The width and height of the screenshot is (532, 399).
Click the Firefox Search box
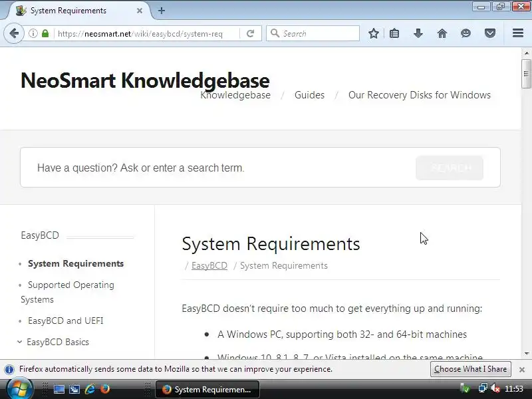click(313, 33)
